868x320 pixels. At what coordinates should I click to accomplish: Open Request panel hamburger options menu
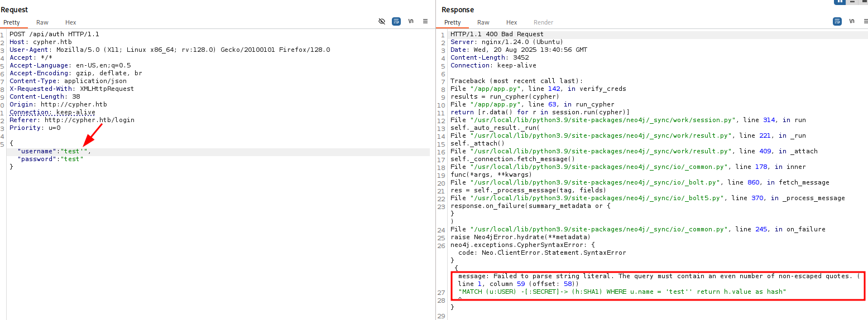[x=425, y=21]
